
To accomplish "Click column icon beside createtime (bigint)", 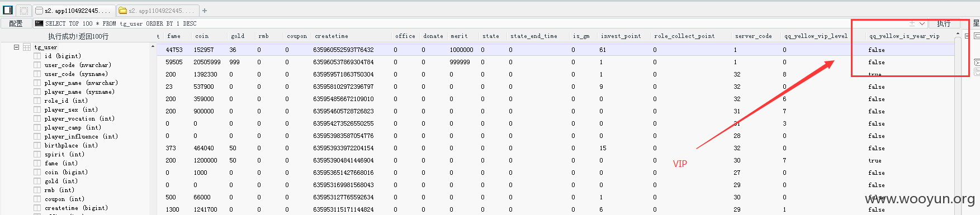I will tap(37, 208).
